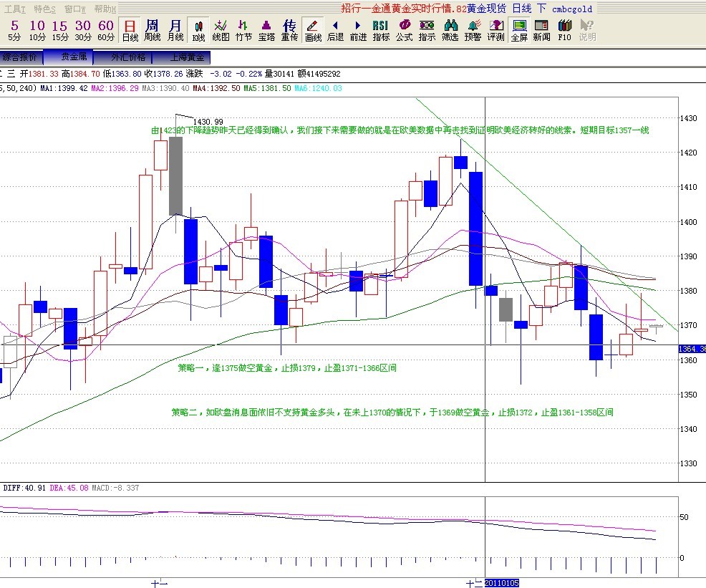Image resolution: width=706 pixels, height=588 pixels.
Task: Open the 新闻 news panel
Action: (541, 31)
